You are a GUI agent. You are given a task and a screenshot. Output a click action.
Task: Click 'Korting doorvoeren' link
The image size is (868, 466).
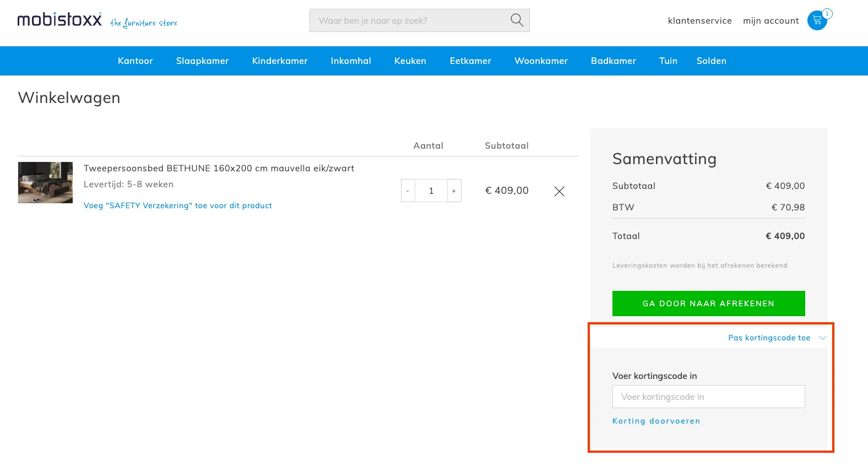[656, 421]
